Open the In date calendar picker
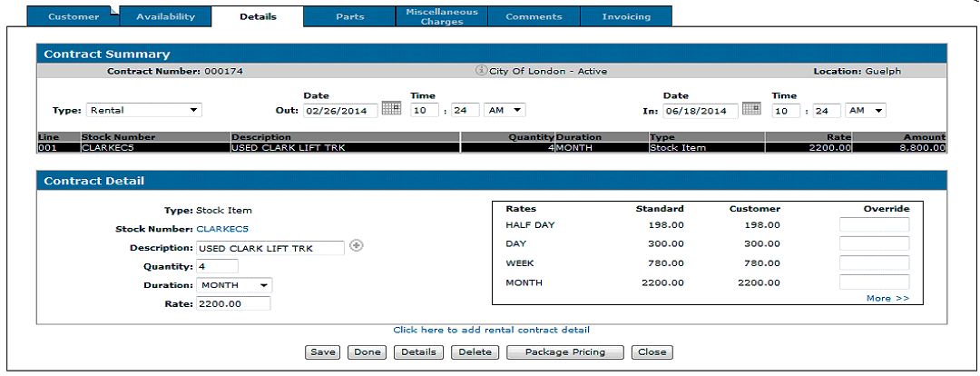 pyautogui.click(x=750, y=109)
